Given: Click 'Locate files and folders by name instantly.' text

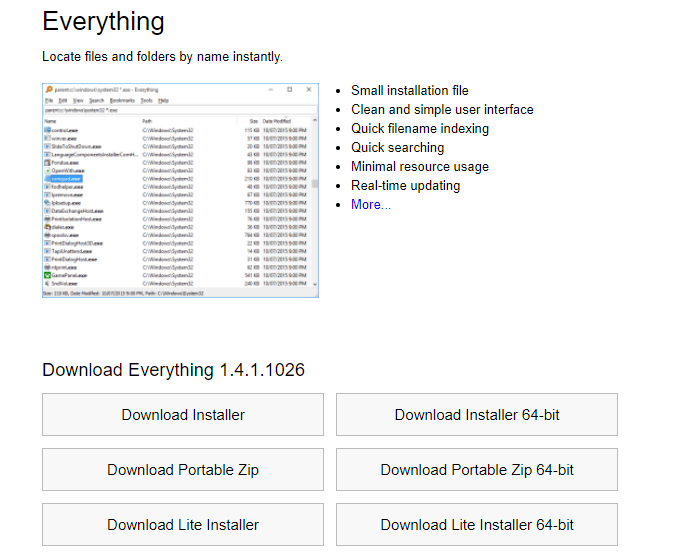Looking at the screenshot, I should [x=162, y=56].
